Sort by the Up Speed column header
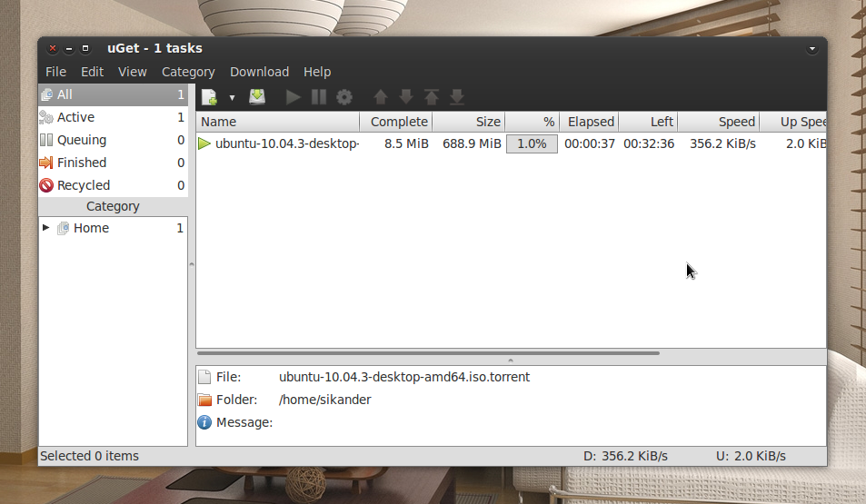 [x=793, y=122]
